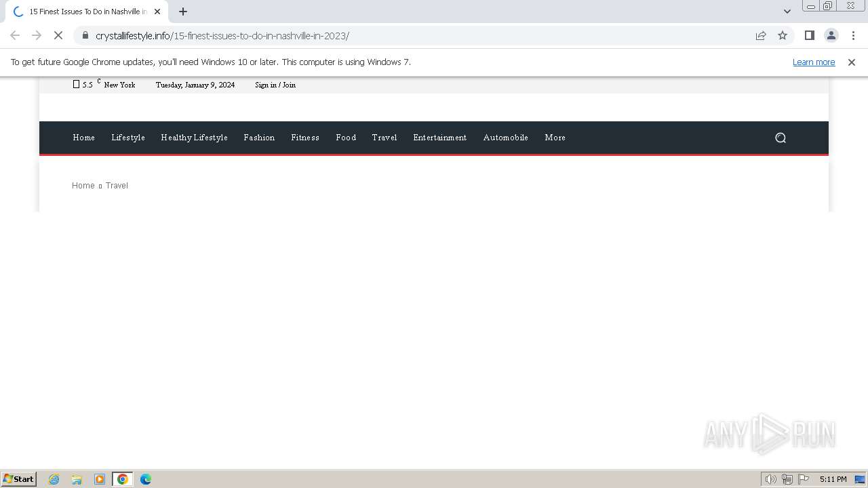Click the New York location text
Viewport: 868px width, 488px height.
[119, 85]
